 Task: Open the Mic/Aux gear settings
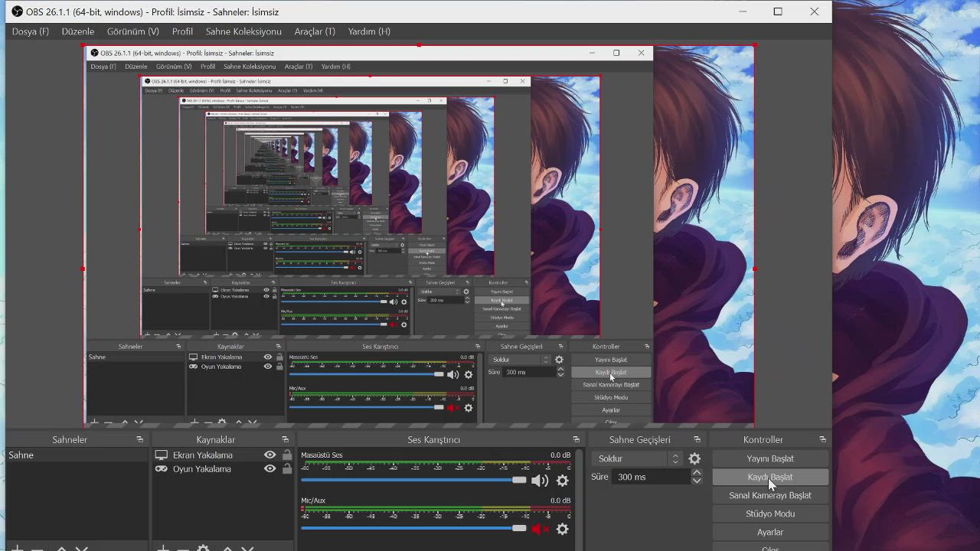[x=563, y=529]
